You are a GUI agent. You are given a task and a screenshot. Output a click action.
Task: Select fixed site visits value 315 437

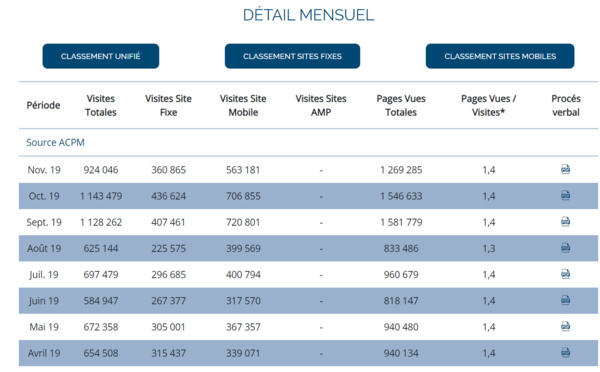(x=168, y=353)
